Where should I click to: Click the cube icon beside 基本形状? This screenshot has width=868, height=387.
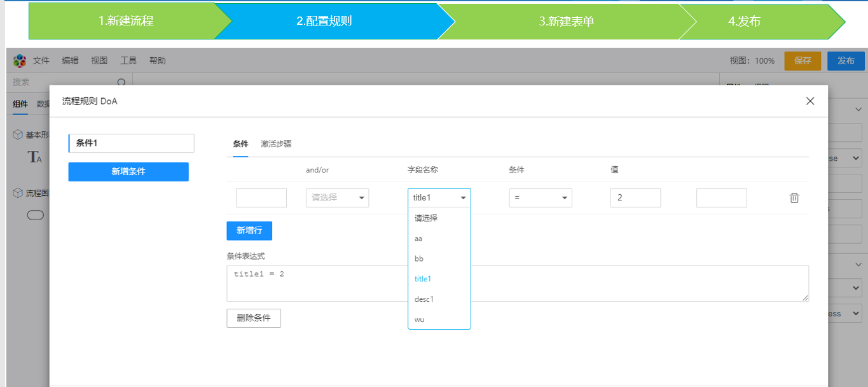(x=18, y=135)
